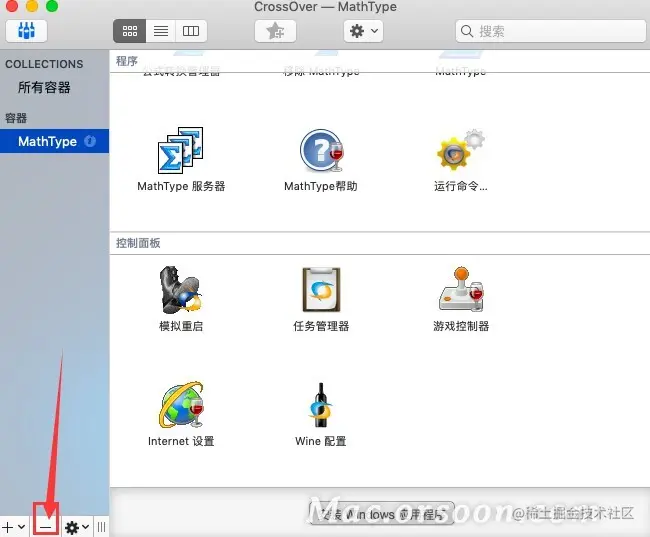
Task: Open 模拟重启 simulate reboot icon
Action: [181, 299]
